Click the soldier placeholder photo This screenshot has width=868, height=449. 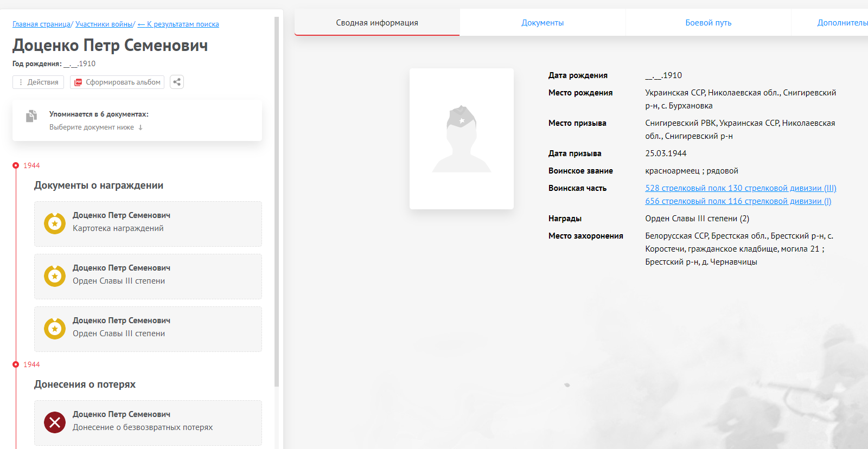461,139
